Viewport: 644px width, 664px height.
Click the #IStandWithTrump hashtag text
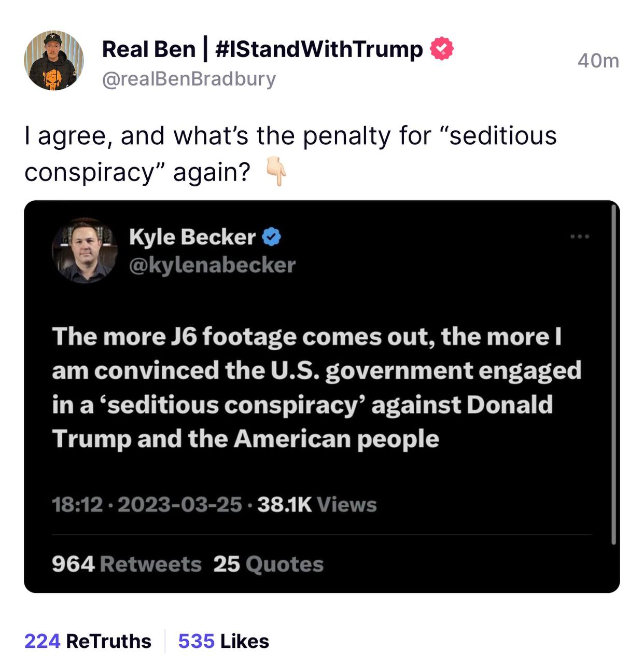click(318, 49)
